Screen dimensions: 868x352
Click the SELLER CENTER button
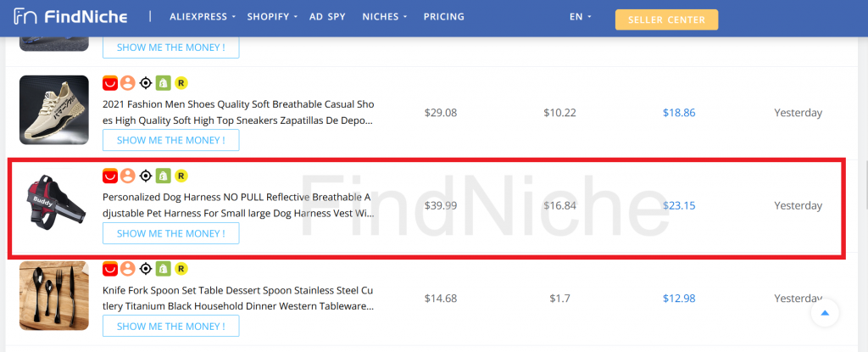666,20
